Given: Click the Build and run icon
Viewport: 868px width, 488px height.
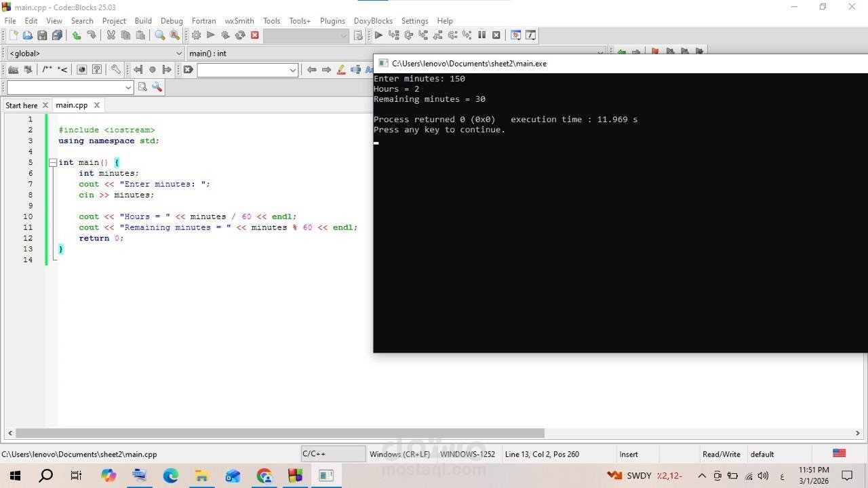Looking at the screenshot, I should (225, 35).
